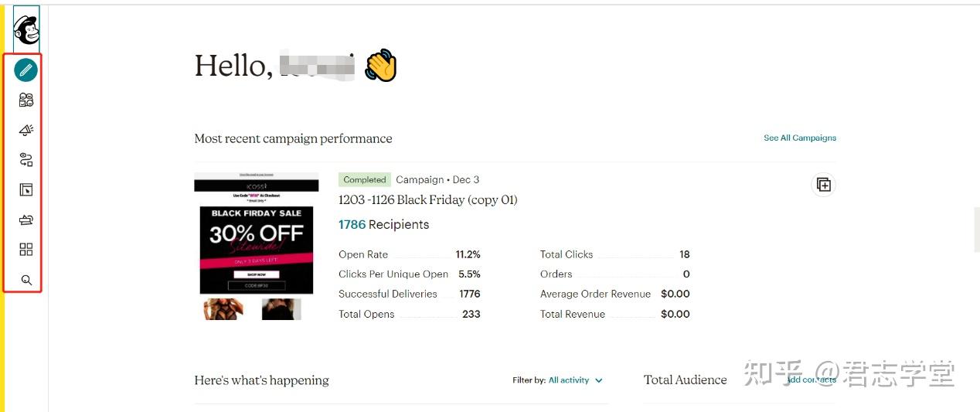Screen dimensions: 980x412
Task: Open the Integrations grid icon
Action: (26, 250)
